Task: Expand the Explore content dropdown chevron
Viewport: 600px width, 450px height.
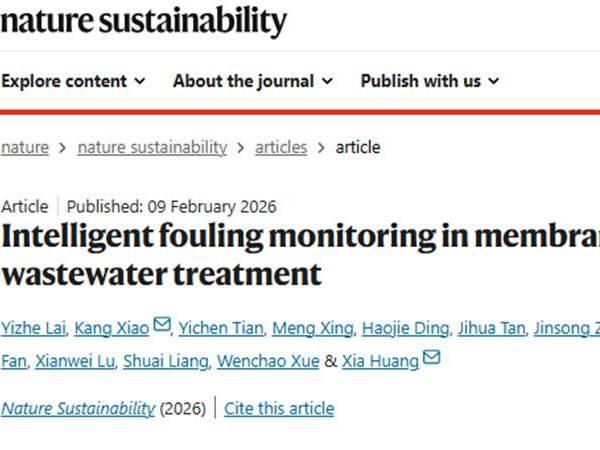Action: [139, 81]
